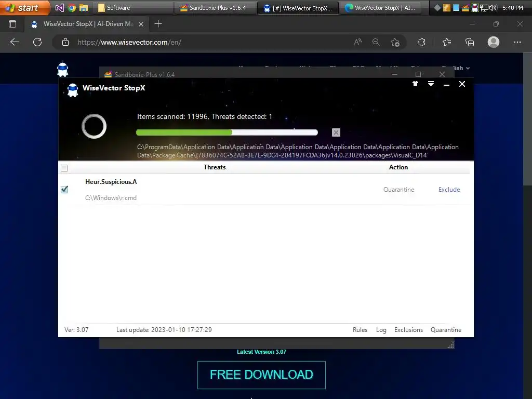Close the WiseVector StopX browser tab
This screenshot has width=532, height=399.
tap(141, 24)
